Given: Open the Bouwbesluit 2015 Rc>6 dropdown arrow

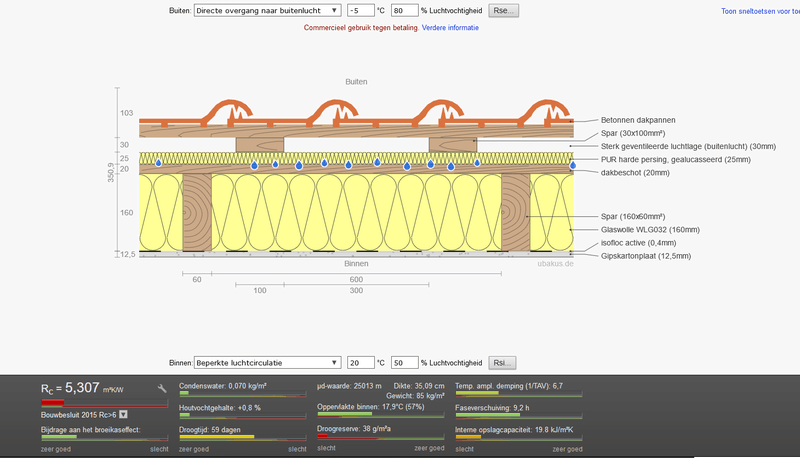Looking at the screenshot, I should [x=123, y=415].
